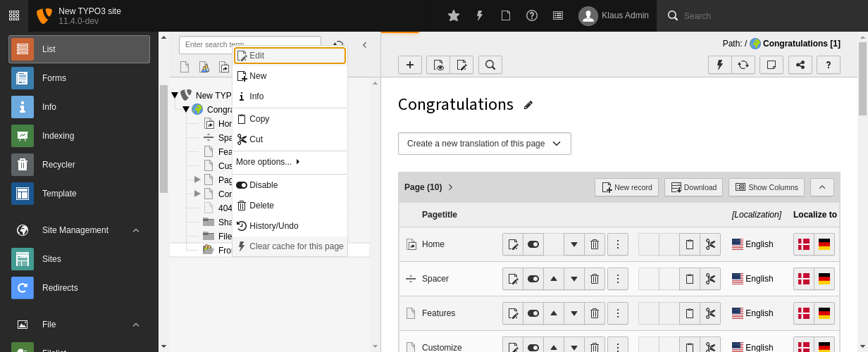Viewport: 868px width, 352px height.
Task: Collapse the Site Management section
Action: (136, 230)
